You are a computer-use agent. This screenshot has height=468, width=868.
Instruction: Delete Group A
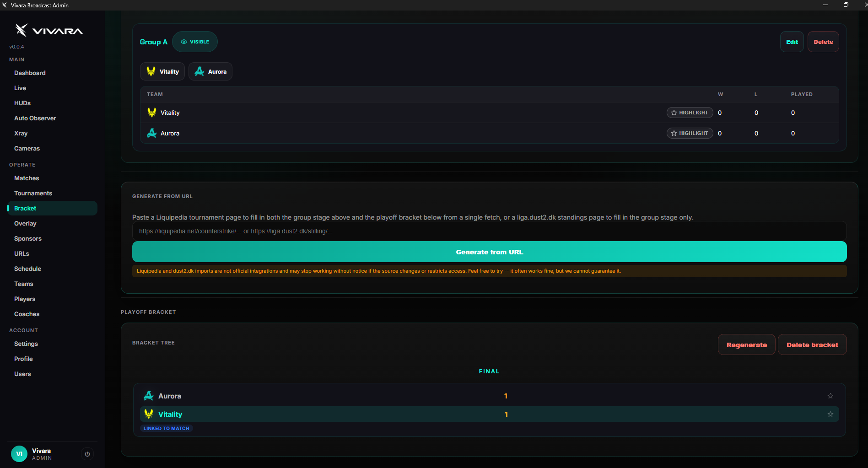coord(823,42)
